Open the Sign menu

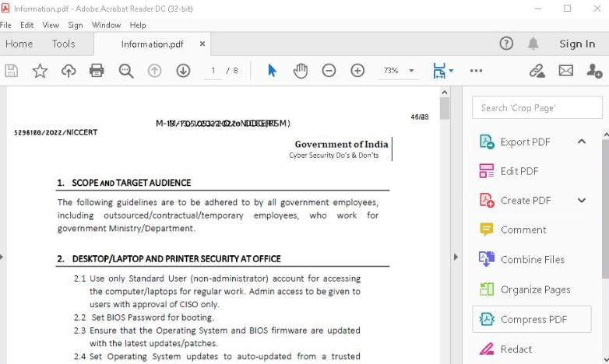click(x=76, y=25)
